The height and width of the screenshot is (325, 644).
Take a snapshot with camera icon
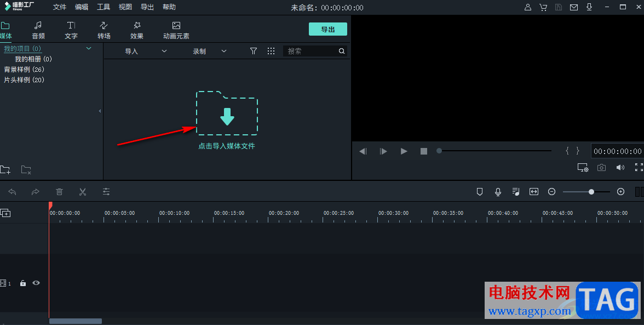pyautogui.click(x=601, y=168)
